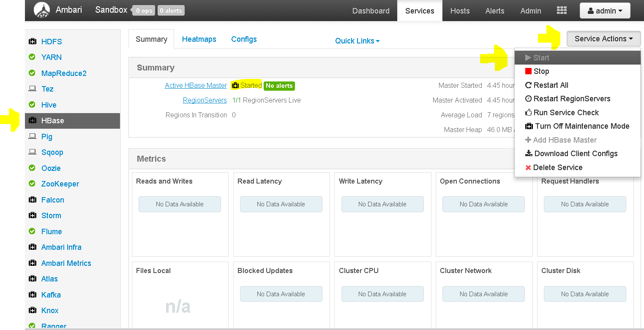The width and height of the screenshot is (644, 330).
Task: Open the Service Actions dropdown
Action: [x=603, y=39]
